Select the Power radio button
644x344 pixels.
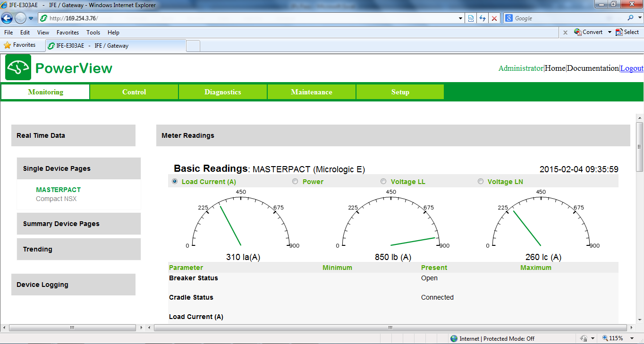[x=295, y=181]
